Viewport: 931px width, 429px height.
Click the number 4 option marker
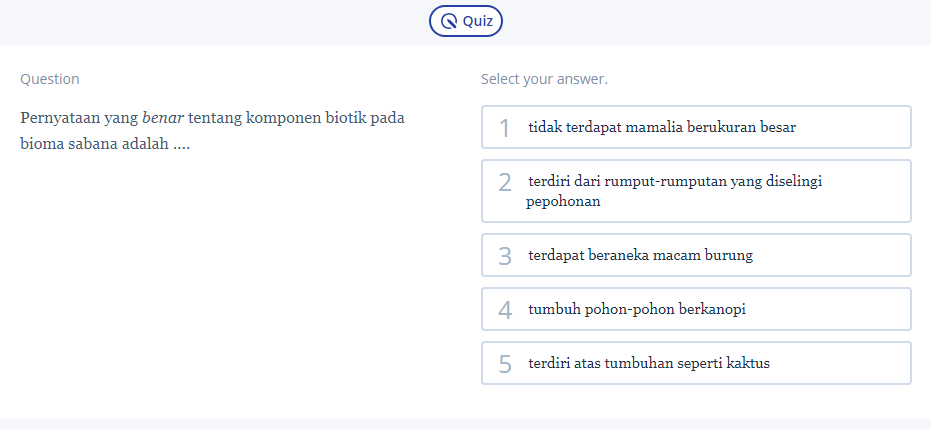[x=505, y=310]
